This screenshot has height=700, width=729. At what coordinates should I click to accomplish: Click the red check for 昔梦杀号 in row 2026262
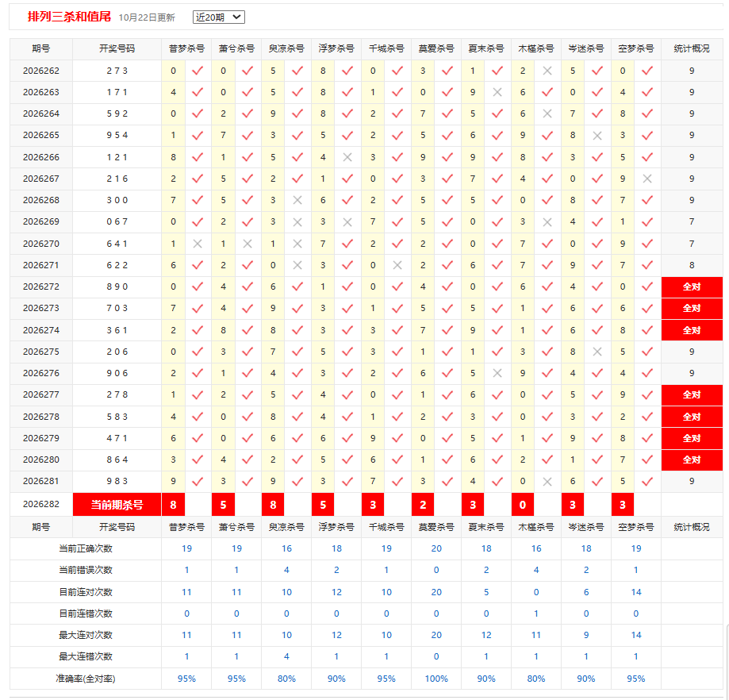click(x=198, y=71)
